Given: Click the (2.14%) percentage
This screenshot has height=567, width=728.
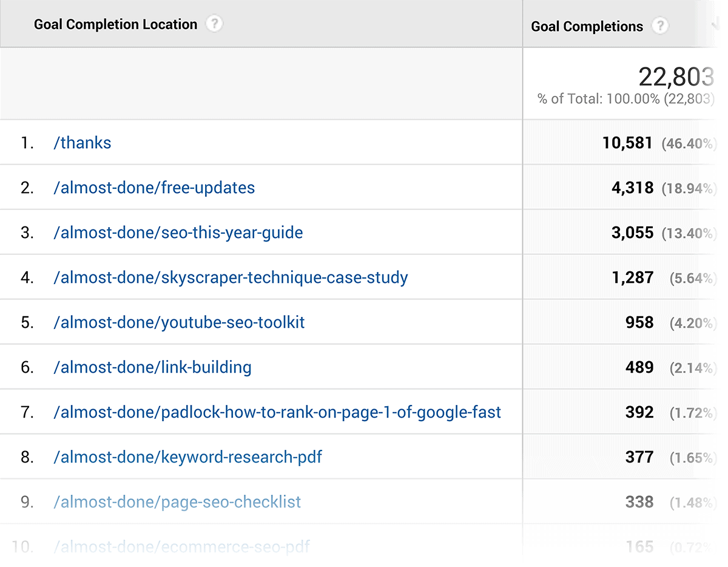Looking at the screenshot, I should click(693, 368).
